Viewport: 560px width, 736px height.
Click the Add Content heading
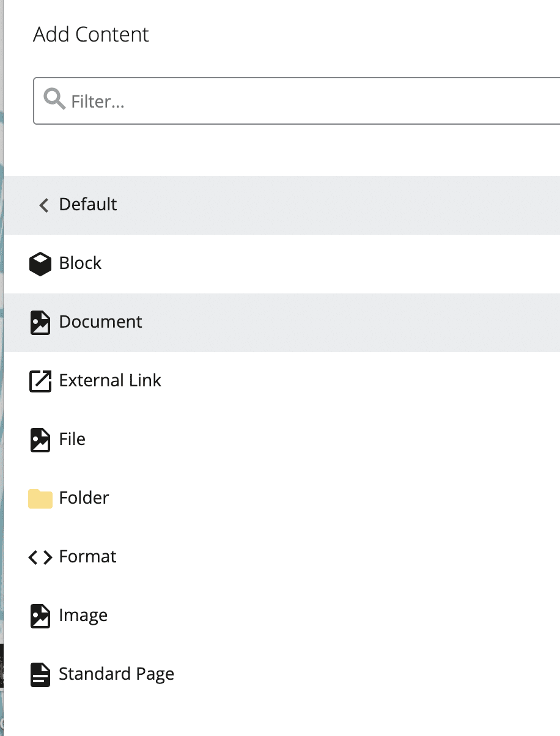90,35
